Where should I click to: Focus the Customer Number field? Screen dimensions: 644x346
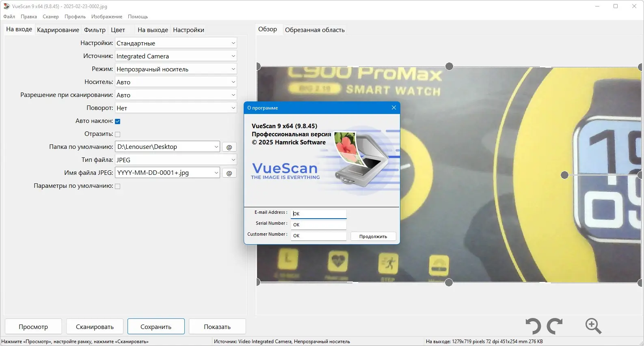coord(319,236)
